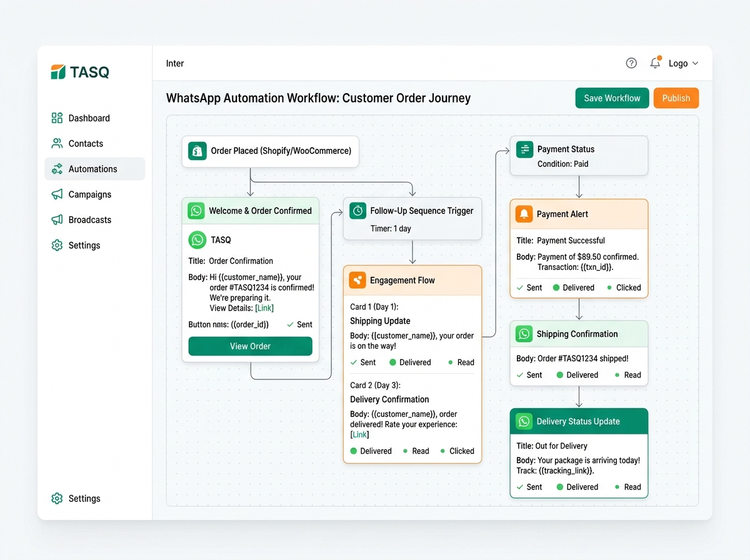Click the 'Clicked' status in Payment Alert
Image resolution: width=750 pixels, height=560 pixels.
(x=624, y=287)
